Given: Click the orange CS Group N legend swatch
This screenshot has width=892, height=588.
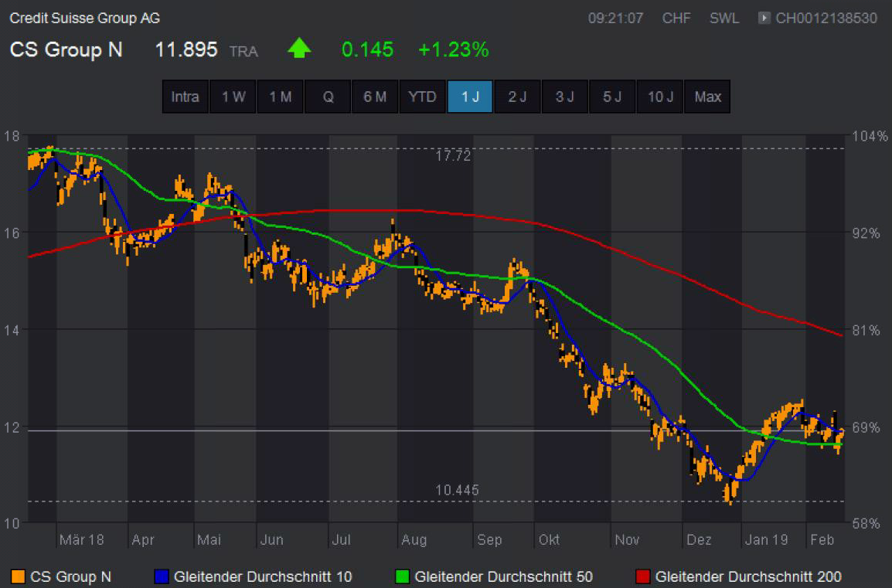Looking at the screenshot, I should (x=18, y=576).
